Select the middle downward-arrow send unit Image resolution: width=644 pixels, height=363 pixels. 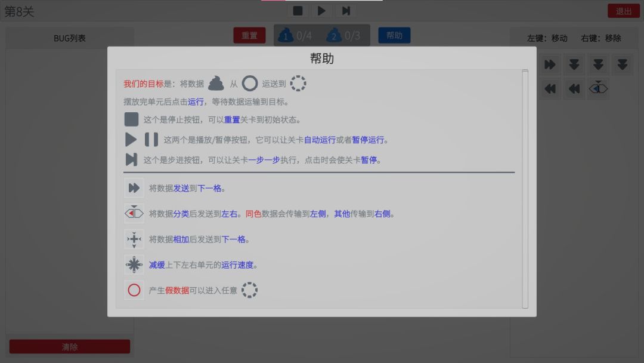598,64
